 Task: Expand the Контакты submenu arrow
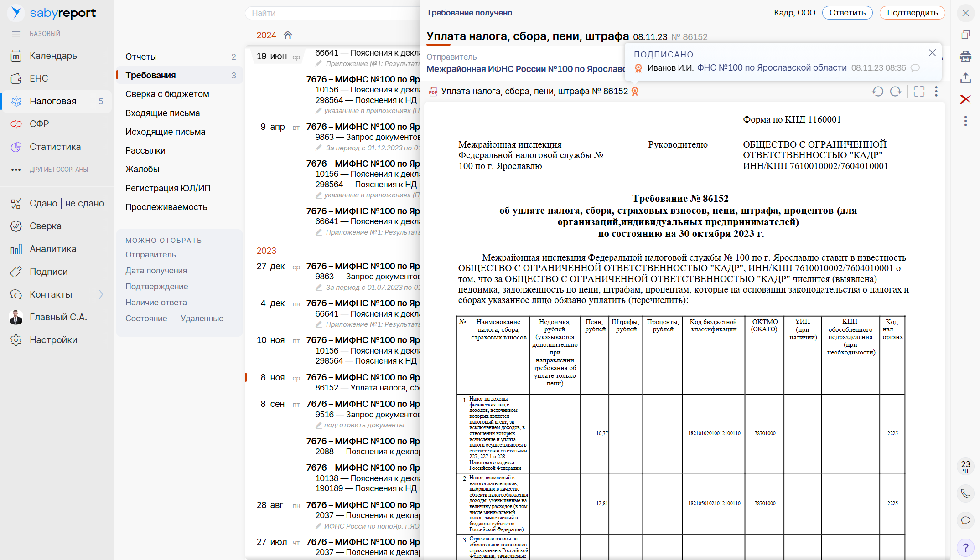pyautogui.click(x=101, y=294)
